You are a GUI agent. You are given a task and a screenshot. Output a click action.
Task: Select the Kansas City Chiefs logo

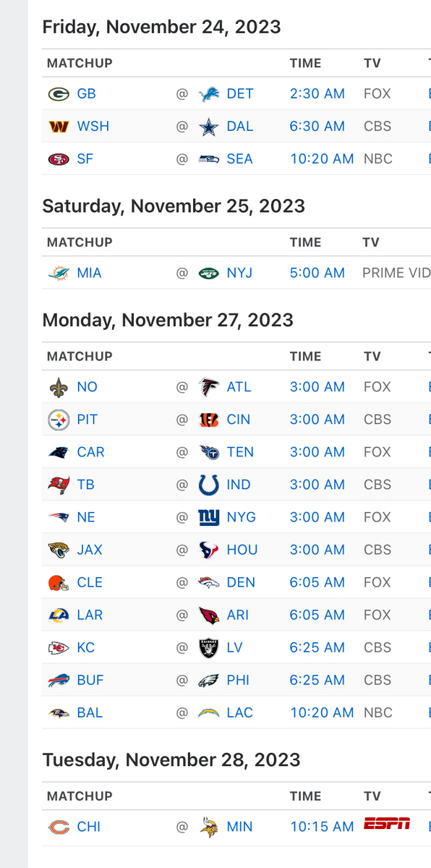(56, 647)
